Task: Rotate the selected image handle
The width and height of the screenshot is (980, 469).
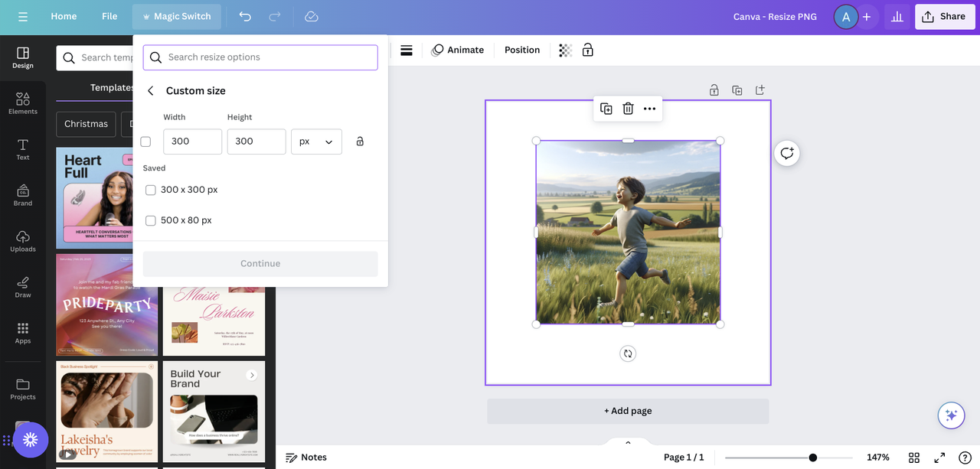Action: 628,353
